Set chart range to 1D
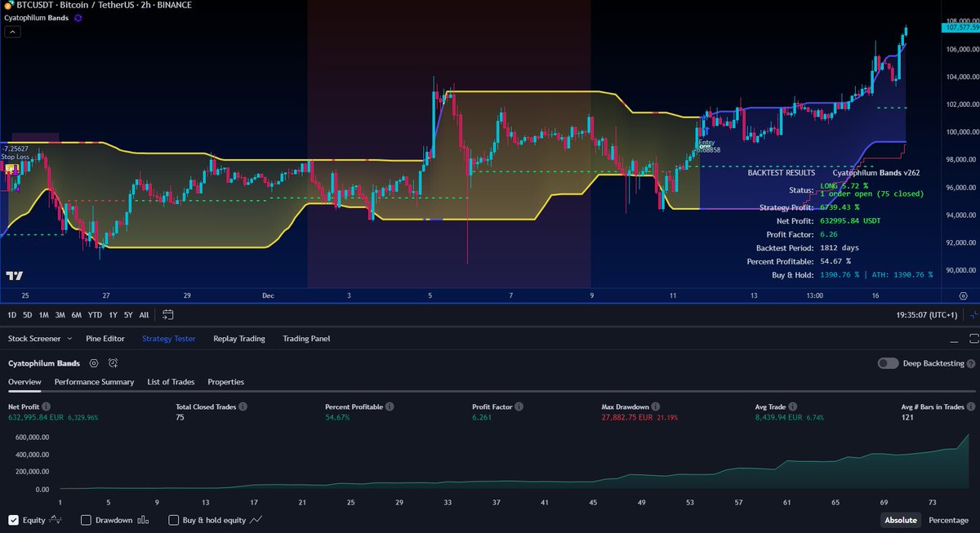This screenshot has height=533, width=980. click(x=11, y=314)
